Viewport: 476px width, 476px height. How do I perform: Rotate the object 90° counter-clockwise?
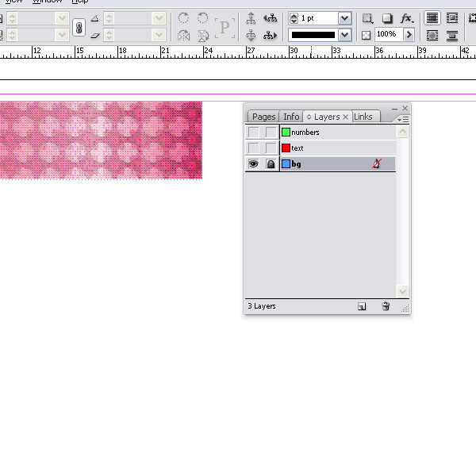[x=202, y=18]
